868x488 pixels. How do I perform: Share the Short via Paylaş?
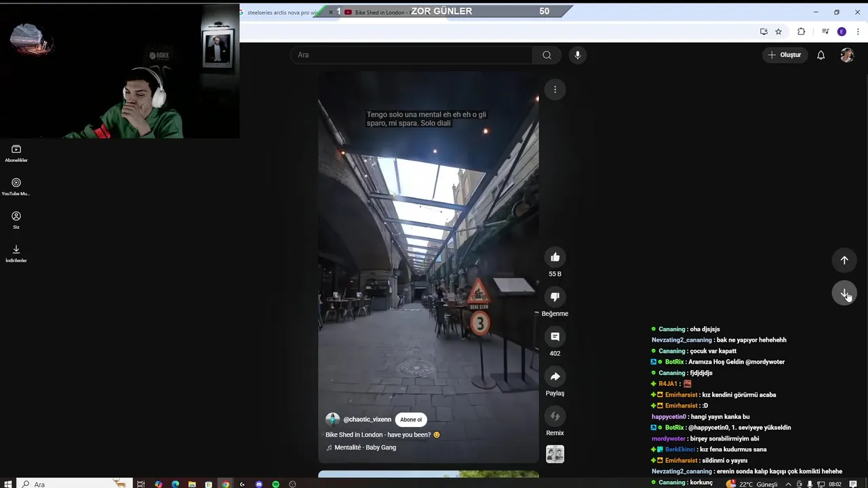[555, 376]
